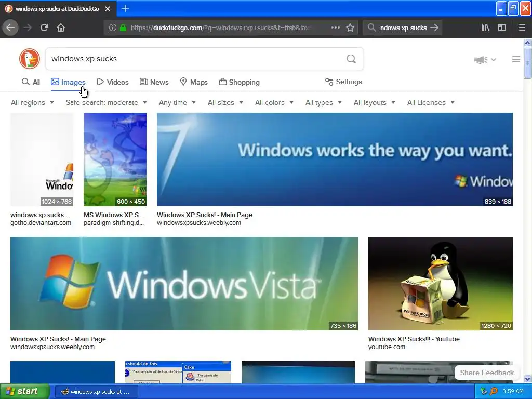Reload the page with the refresh icon
532x399 pixels.
pyautogui.click(x=44, y=28)
